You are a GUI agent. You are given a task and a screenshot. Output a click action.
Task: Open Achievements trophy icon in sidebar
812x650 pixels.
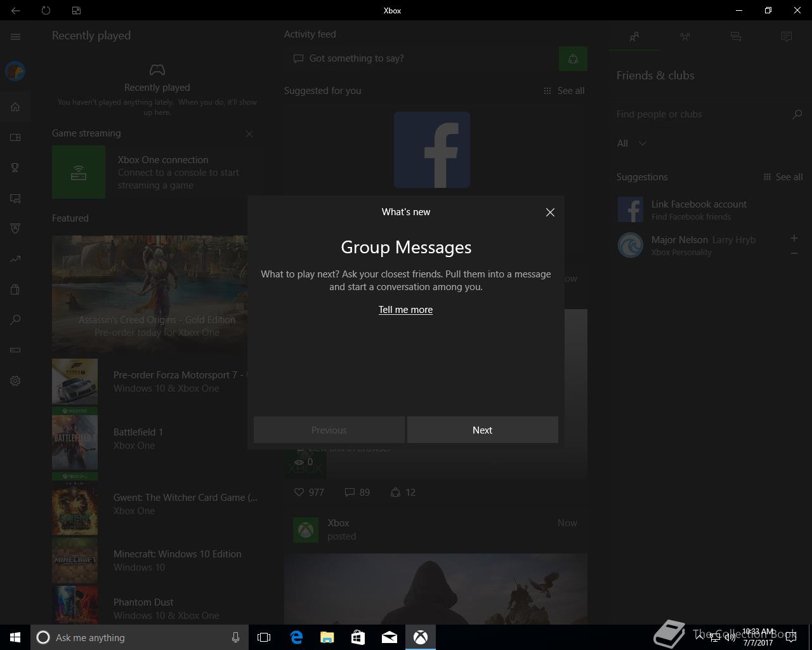[x=15, y=168]
